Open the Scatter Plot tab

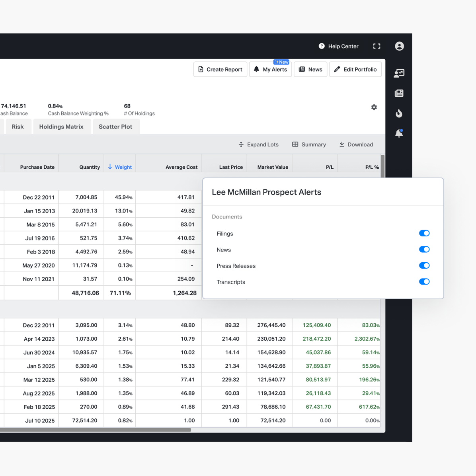click(115, 127)
